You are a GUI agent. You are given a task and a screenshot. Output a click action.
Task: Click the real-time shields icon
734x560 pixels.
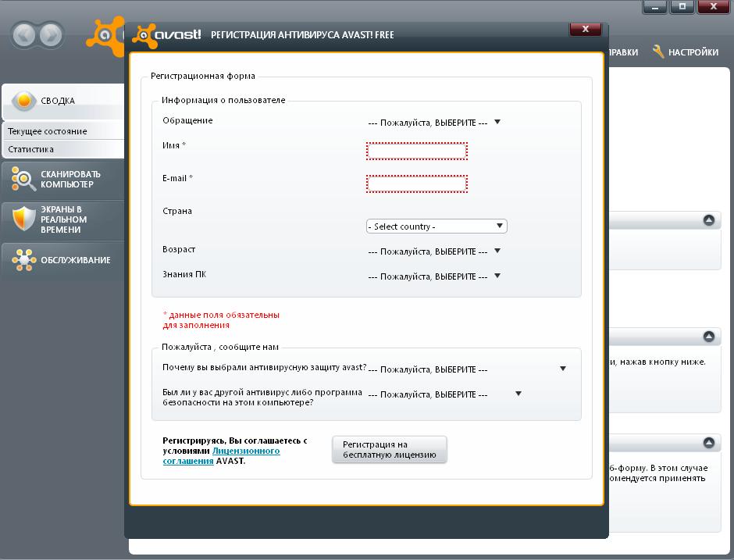(23, 219)
